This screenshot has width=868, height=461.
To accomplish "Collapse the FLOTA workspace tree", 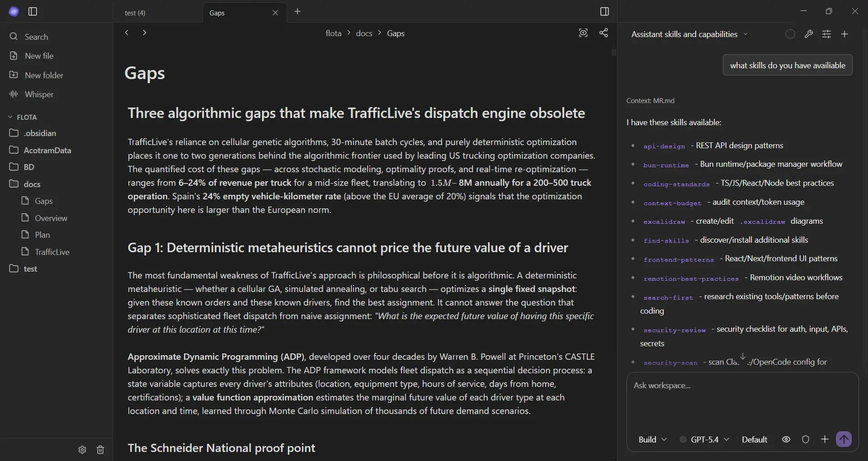I will coord(22,117).
